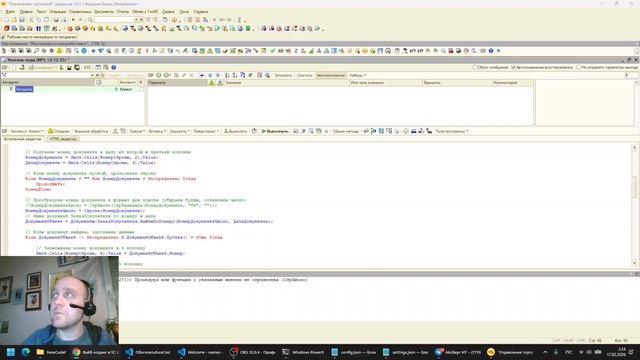Image resolution: width=640 pixels, height=360 pixels.
Task: Click the move-down arrow icon in the parameters toolbar
Action: pyautogui.click(x=218, y=75)
